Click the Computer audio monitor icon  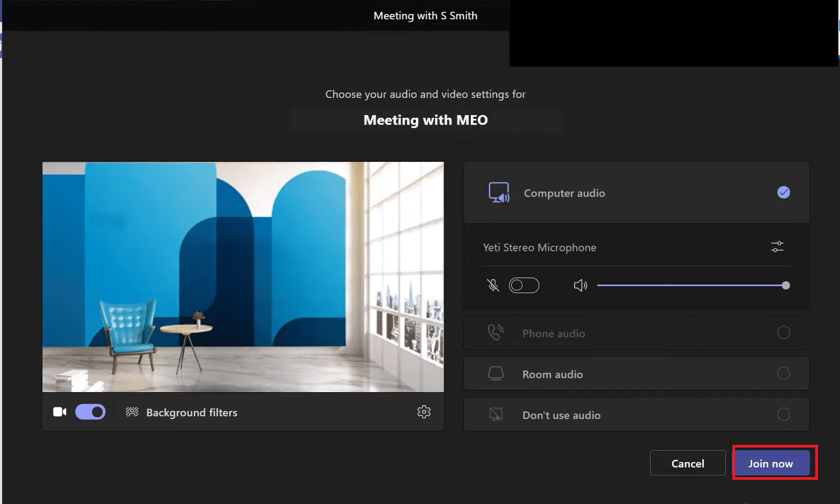pos(499,193)
